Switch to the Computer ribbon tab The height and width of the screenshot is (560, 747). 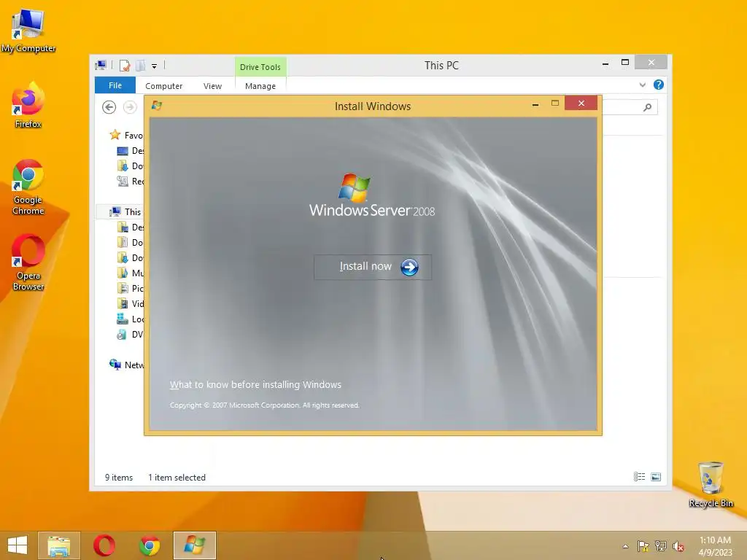pos(164,86)
